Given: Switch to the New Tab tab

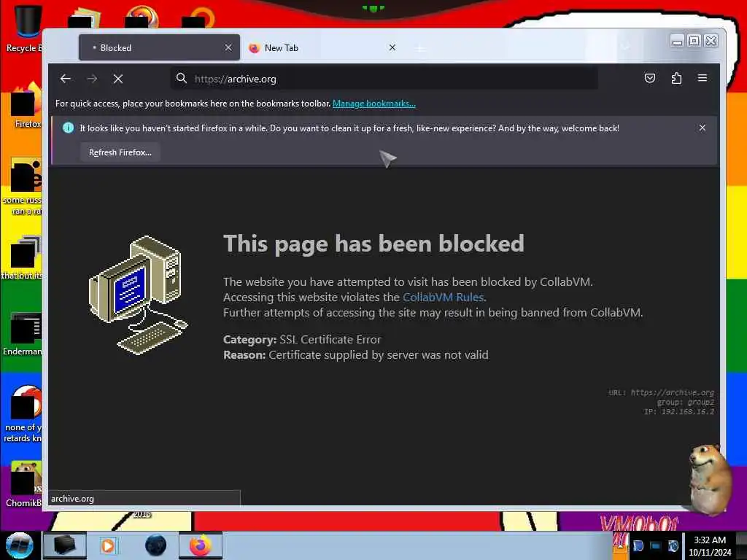Looking at the screenshot, I should (x=324, y=47).
